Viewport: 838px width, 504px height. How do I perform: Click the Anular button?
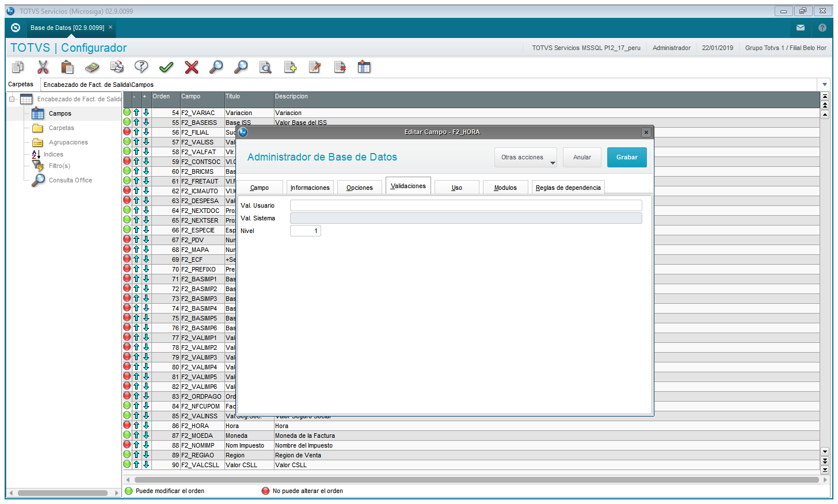[x=582, y=157]
